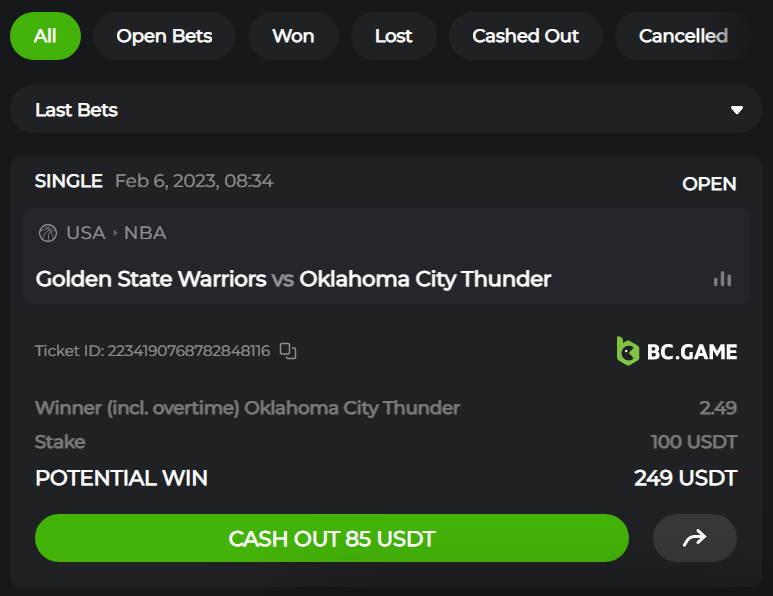Image resolution: width=773 pixels, height=596 pixels.
Task: Click the NBA league label
Action: pos(145,233)
